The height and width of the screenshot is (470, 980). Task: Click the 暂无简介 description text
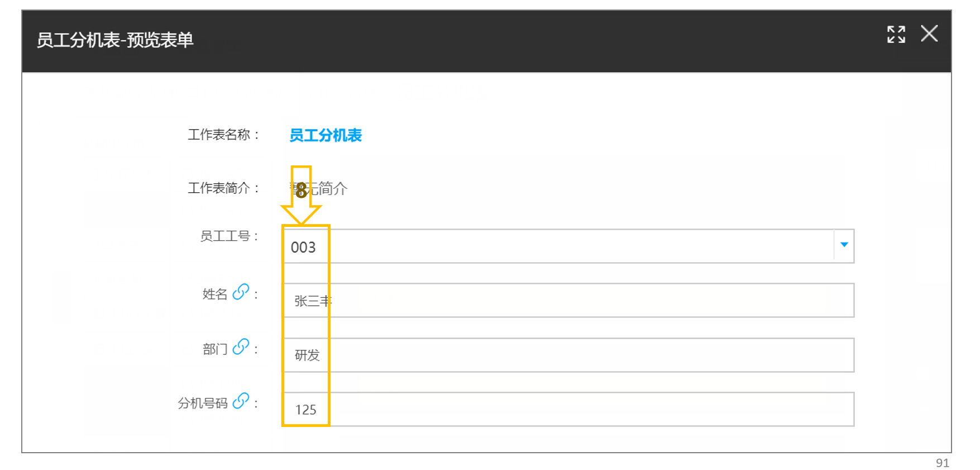click(x=319, y=188)
